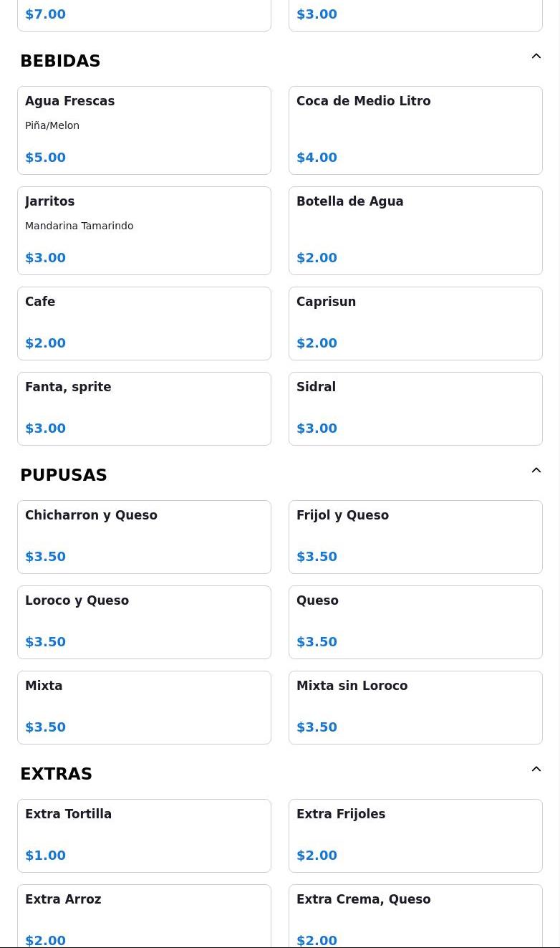Pick the Chicharron y Queso pupusa
The height and width of the screenshot is (948, 560).
tap(144, 537)
